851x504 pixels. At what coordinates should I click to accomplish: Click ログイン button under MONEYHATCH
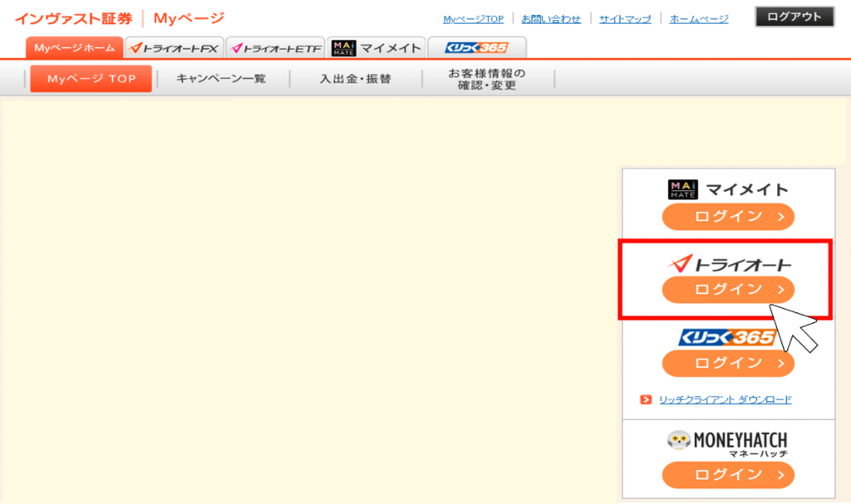click(728, 475)
